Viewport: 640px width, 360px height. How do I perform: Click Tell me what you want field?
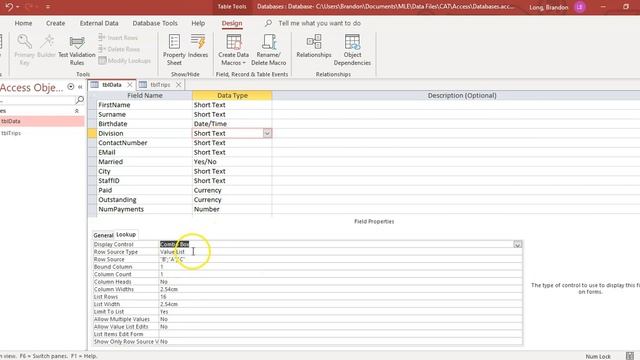pos(320,23)
